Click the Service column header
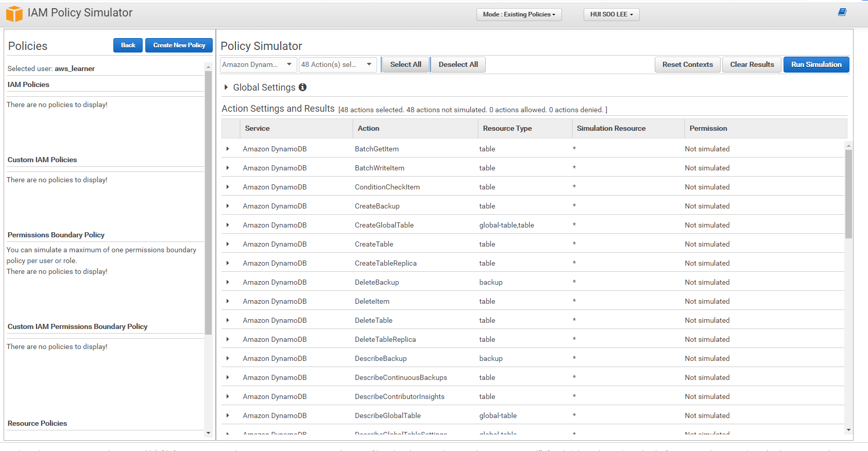This screenshot has width=868, height=451. click(296, 128)
